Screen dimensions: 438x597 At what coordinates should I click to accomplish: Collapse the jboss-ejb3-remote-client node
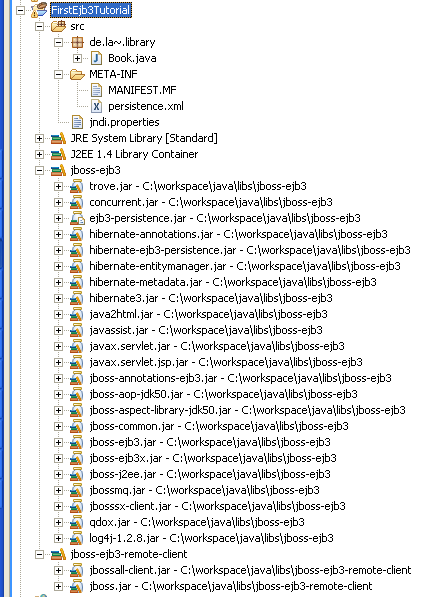(x=39, y=554)
